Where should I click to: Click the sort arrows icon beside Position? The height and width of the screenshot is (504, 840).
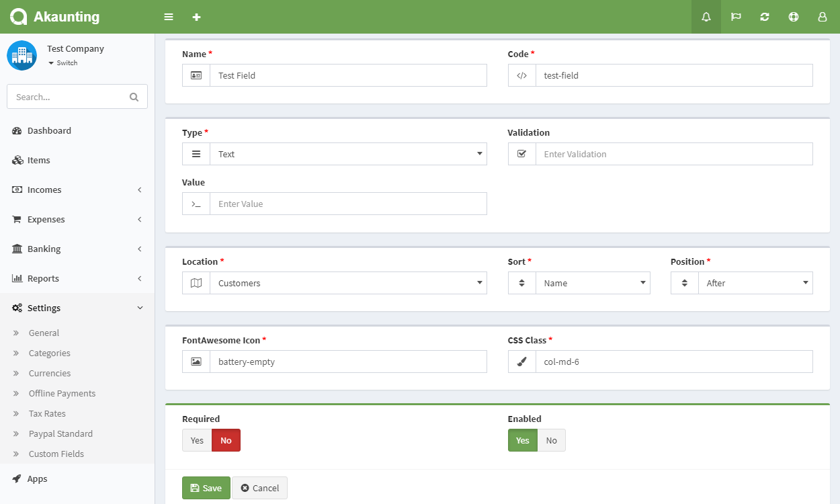(685, 283)
